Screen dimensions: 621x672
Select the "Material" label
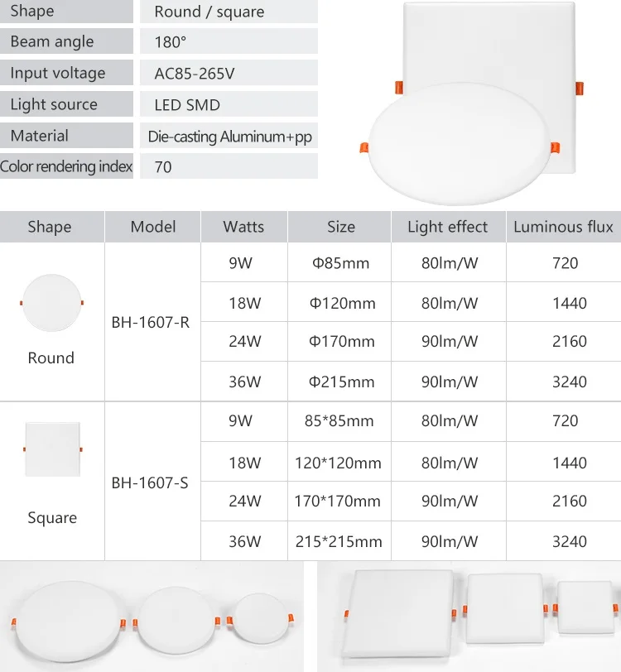tap(39, 136)
